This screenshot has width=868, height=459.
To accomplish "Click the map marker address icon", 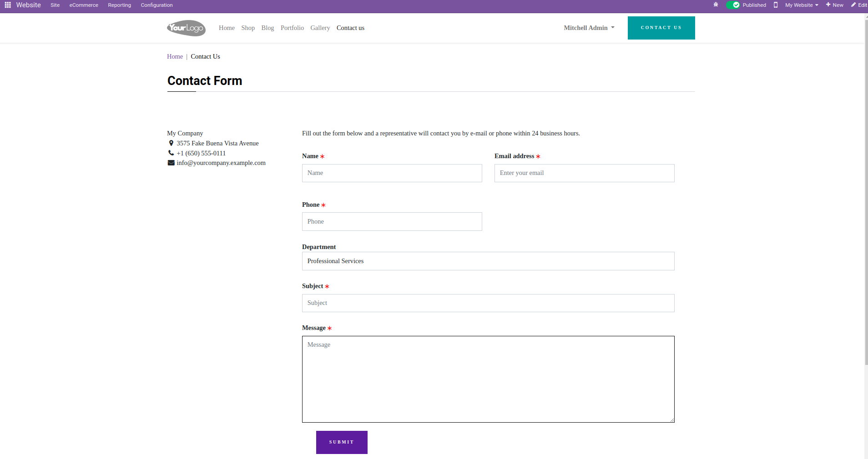I will (x=171, y=143).
